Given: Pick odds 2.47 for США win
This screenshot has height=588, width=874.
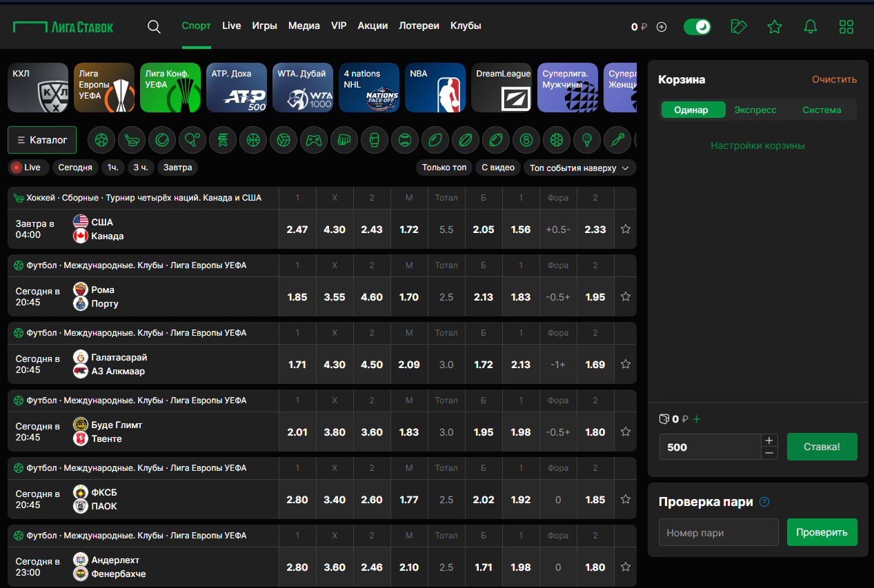Looking at the screenshot, I should (x=297, y=230).
